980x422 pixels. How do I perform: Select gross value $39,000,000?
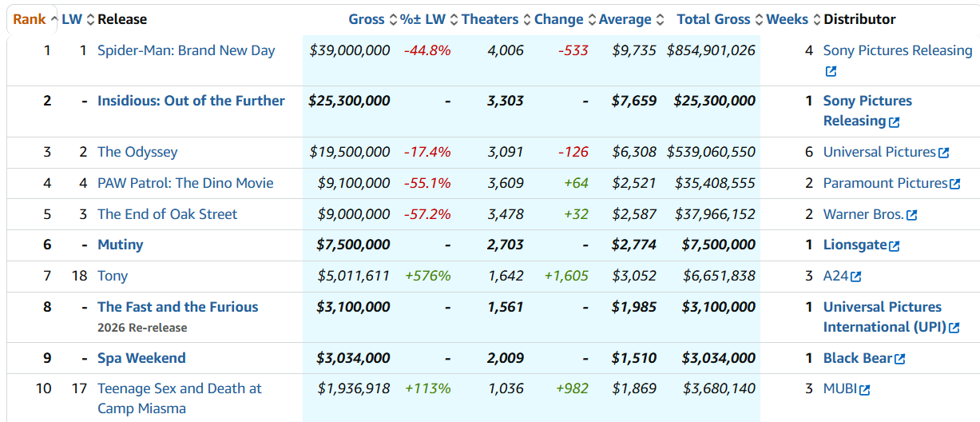point(350,50)
